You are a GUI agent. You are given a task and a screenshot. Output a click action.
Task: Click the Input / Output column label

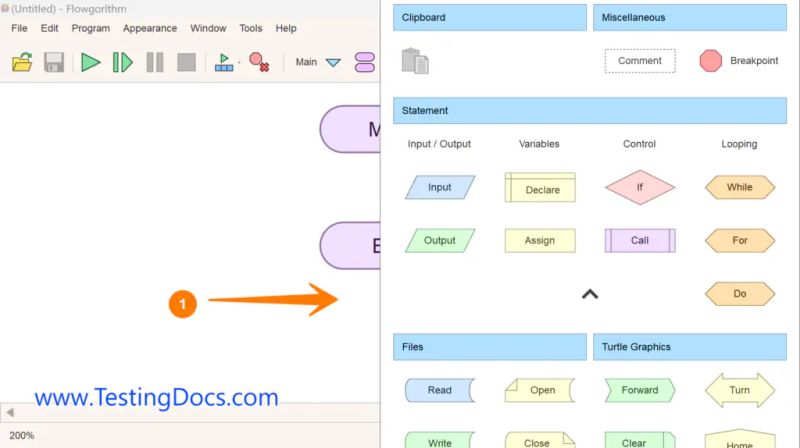439,144
